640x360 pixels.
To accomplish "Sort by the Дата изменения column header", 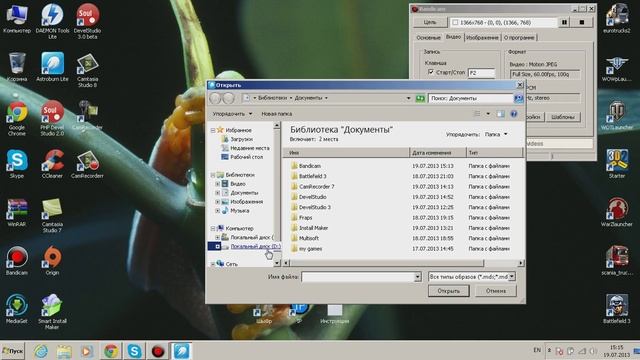I will click(x=438, y=153).
